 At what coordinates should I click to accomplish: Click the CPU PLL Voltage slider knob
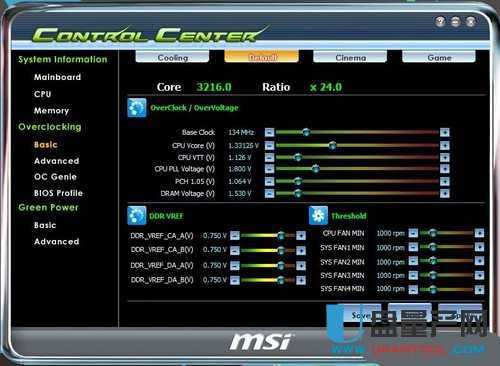pos(315,169)
